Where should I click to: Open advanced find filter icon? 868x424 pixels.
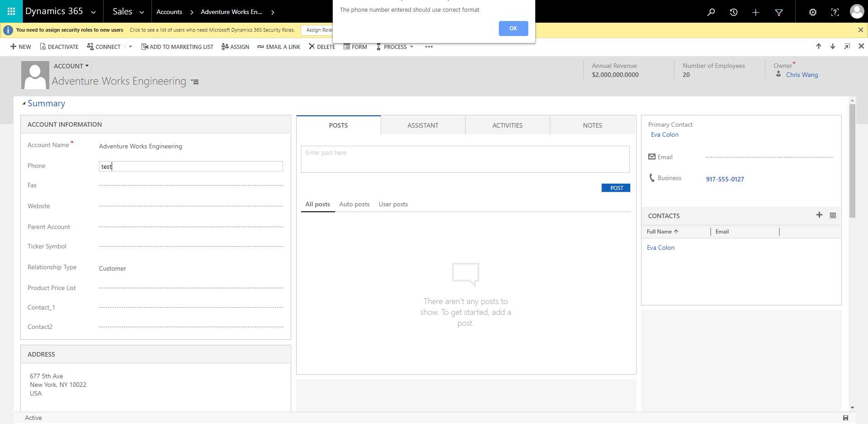778,12
